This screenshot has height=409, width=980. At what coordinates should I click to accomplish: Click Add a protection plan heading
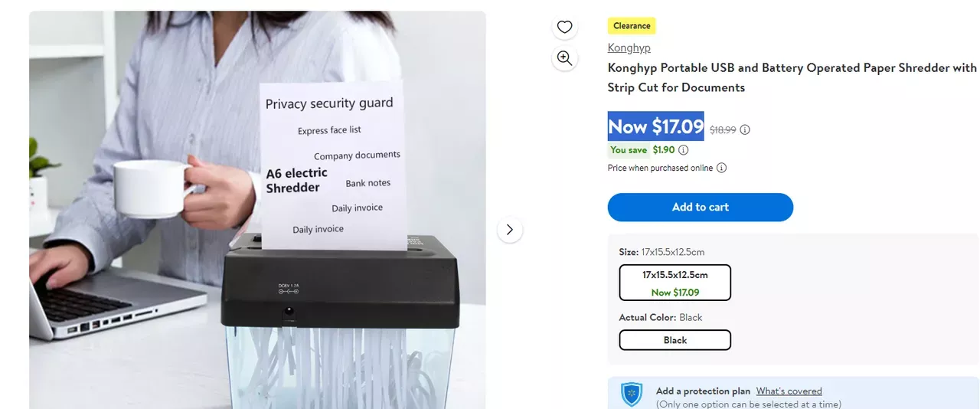point(703,391)
